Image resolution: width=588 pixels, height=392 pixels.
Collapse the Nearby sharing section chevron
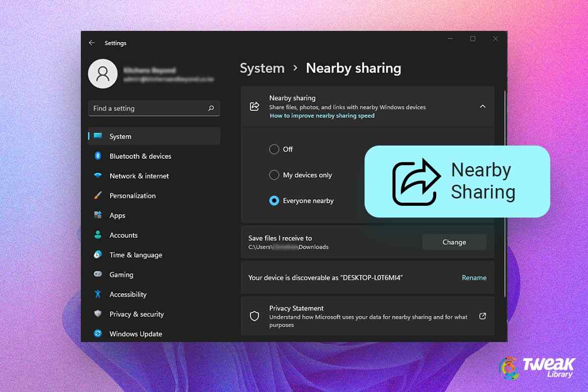483,106
